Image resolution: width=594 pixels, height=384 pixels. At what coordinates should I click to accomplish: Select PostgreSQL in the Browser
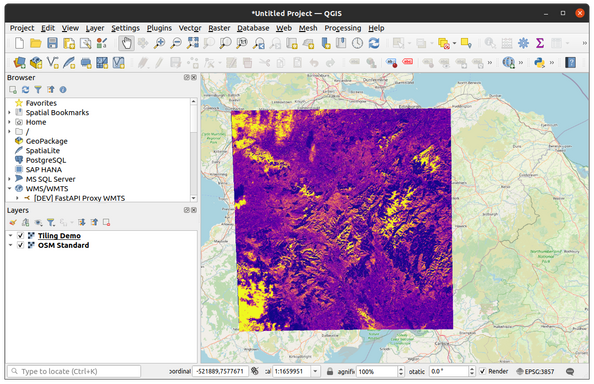(46, 160)
